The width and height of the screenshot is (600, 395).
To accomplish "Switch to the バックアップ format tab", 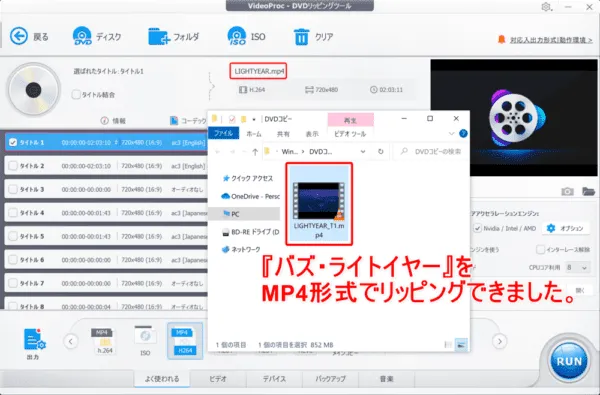I will point(330,379).
